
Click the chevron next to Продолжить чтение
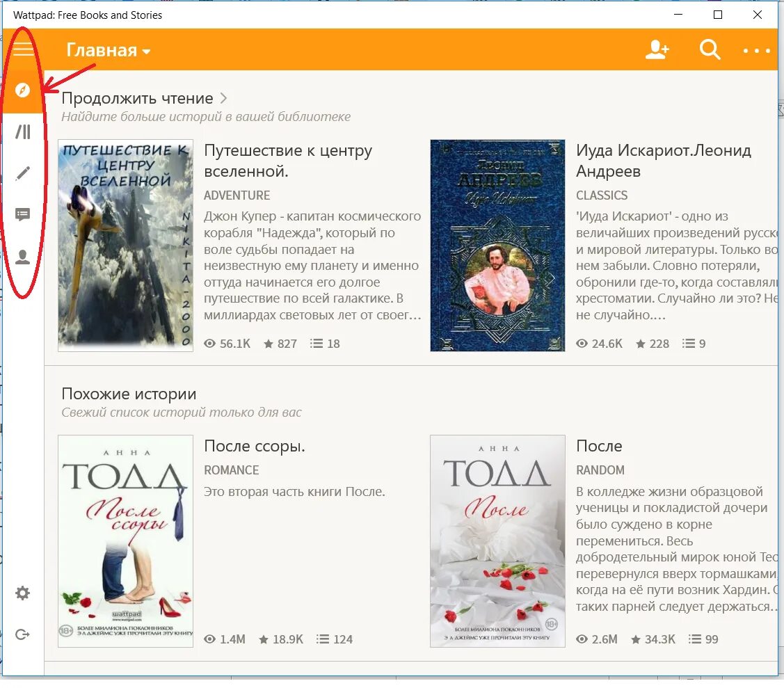pos(223,98)
